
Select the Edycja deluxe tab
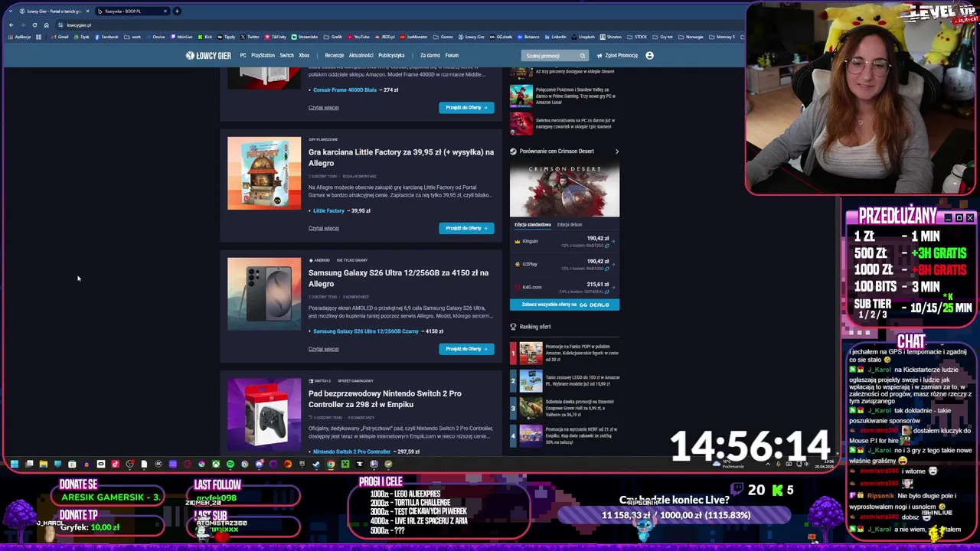[570, 225]
